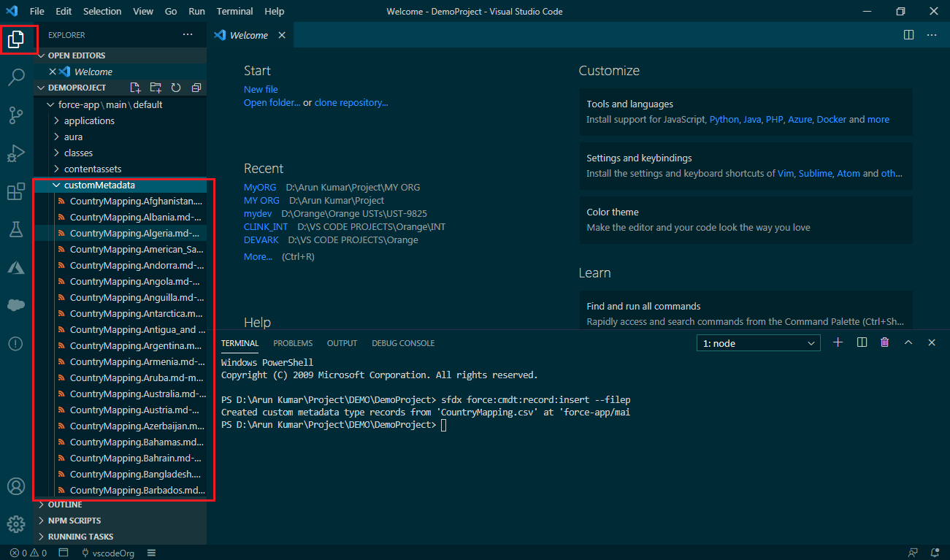
Task: Click the Open folder link
Action: point(272,103)
